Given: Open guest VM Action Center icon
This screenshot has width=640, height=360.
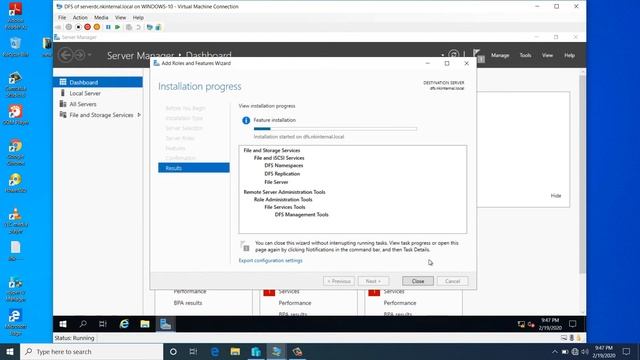Looking at the screenshot, I should pyautogui.click(x=573, y=324).
